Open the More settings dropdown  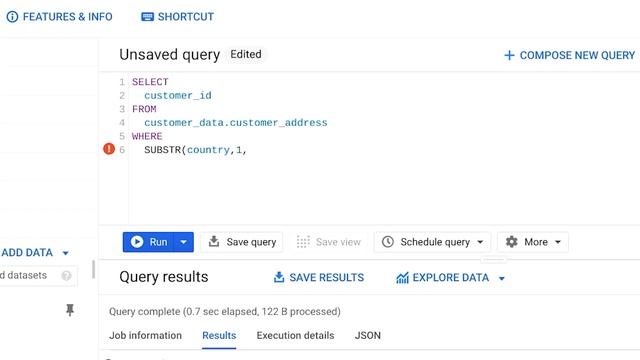pos(533,242)
